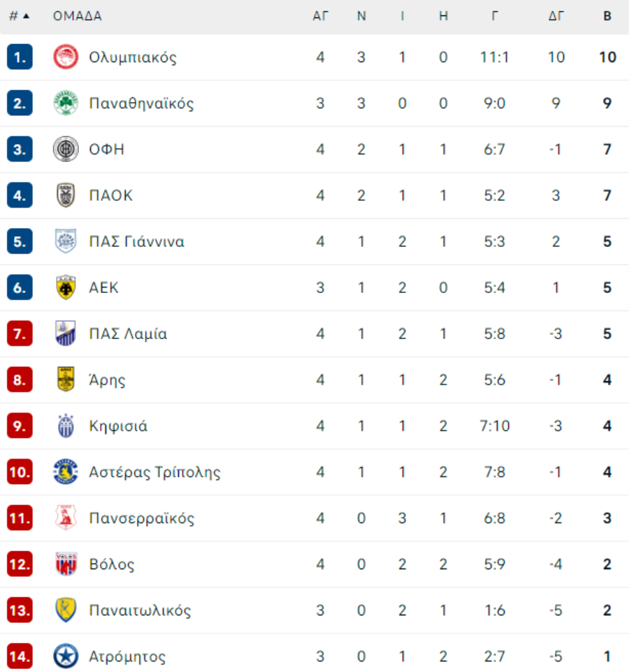Open the ΟΦΗ club logo
The width and height of the screenshot is (629, 672).
pyautogui.click(x=66, y=149)
